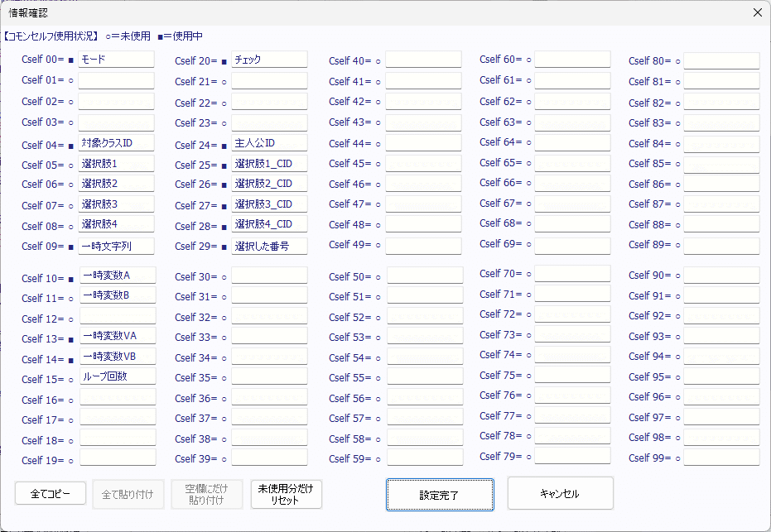Click the Cself 99 empty field
The width and height of the screenshot is (771, 532).
[x=721, y=458]
